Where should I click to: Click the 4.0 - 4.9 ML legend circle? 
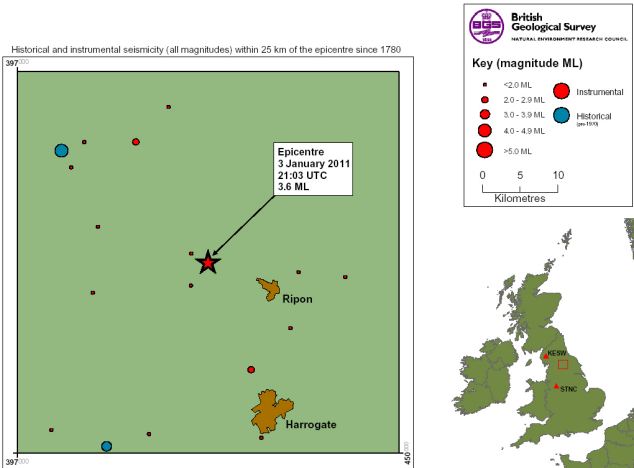(x=485, y=130)
